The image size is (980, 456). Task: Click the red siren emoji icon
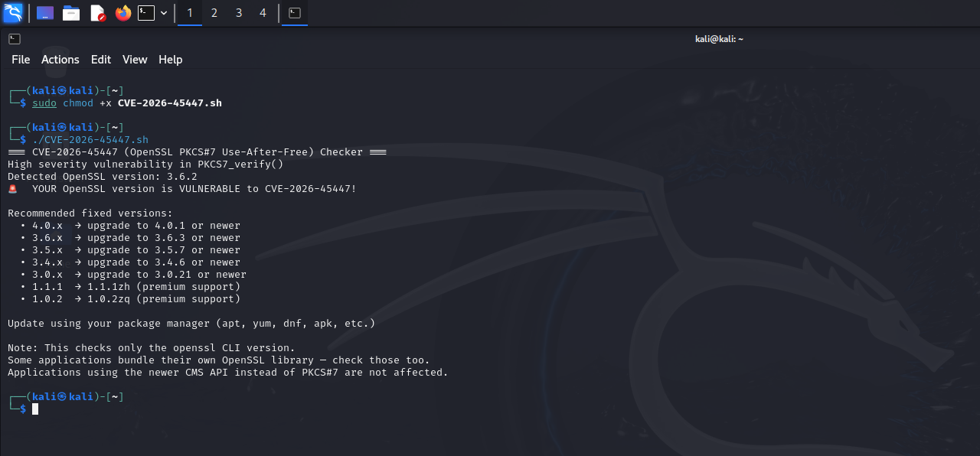(13, 188)
